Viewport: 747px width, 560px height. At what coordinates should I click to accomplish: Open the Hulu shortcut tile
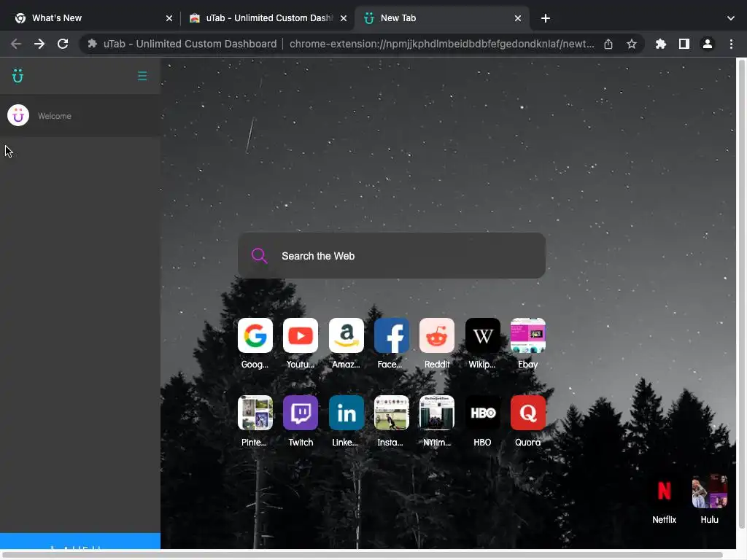(x=709, y=491)
